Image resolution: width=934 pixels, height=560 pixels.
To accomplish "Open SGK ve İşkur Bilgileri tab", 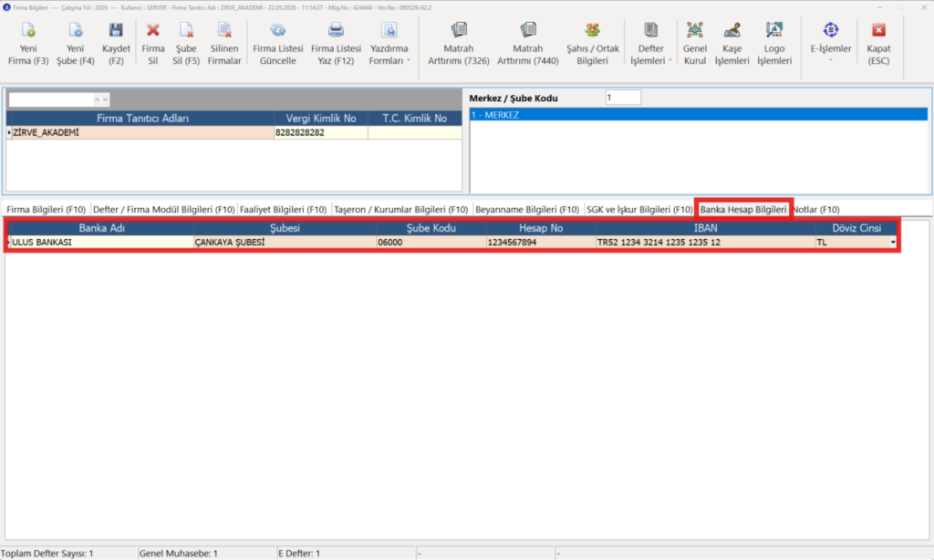I will pos(639,209).
